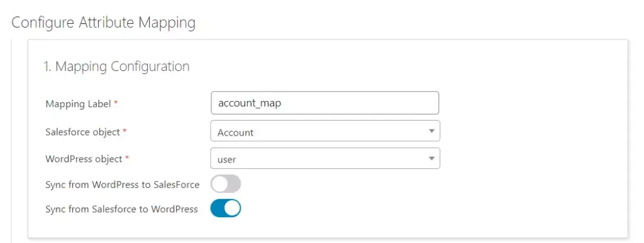Open the Salesforce object dropdown

click(x=325, y=131)
